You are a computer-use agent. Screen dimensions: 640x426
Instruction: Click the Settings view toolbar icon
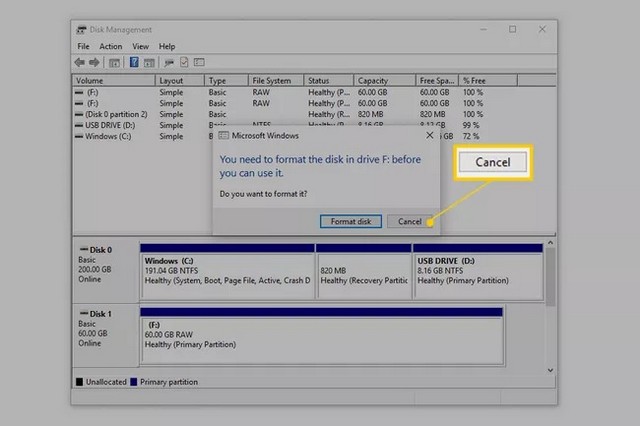(x=199, y=62)
